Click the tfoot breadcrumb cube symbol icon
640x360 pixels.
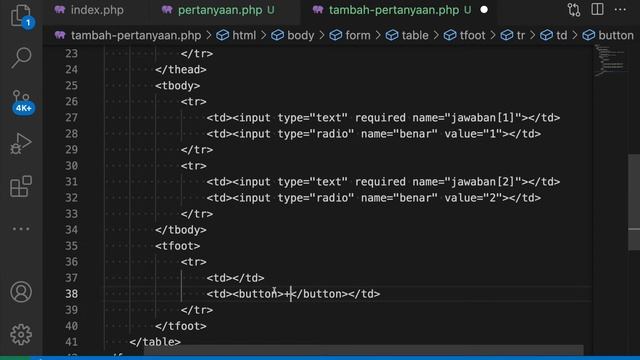[x=450, y=36]
